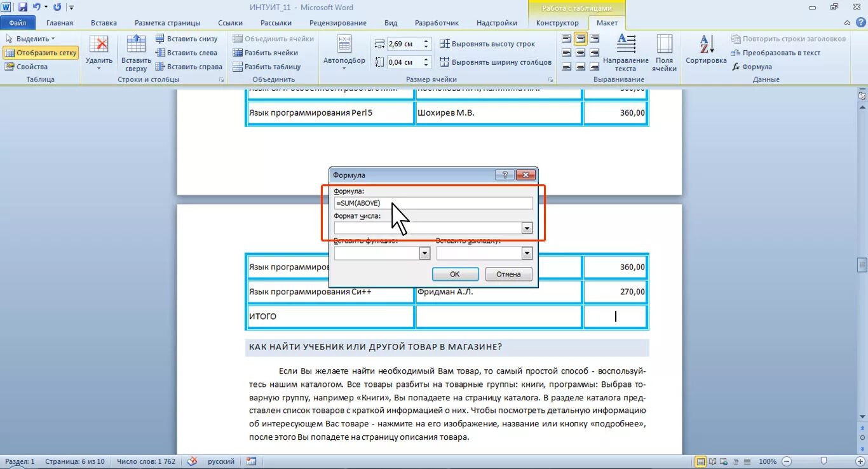The image size is (868, 469).
Task: Distribute rows with Выровнять высоту строк
Action: (487, 44)
